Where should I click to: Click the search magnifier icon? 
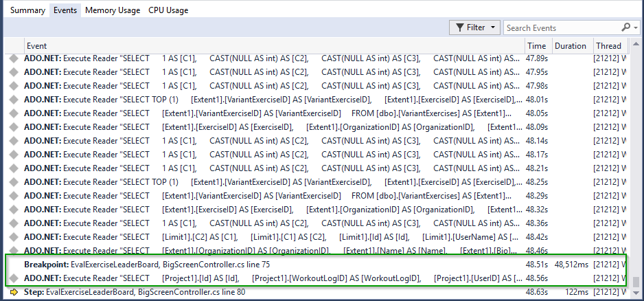tap(625, 27)
